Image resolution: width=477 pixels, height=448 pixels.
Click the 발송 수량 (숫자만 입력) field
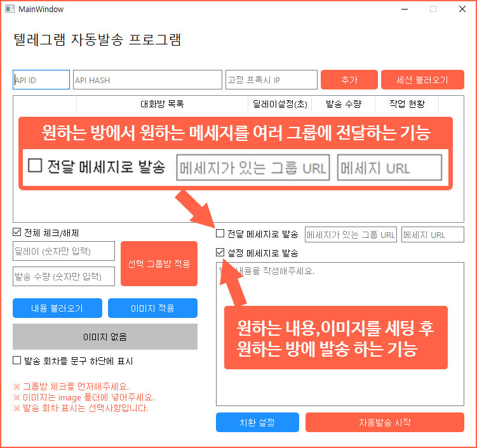click(64, 276)
